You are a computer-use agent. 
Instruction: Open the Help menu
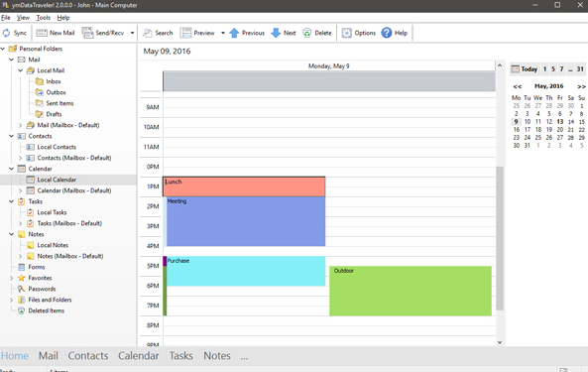click(63, 18)
